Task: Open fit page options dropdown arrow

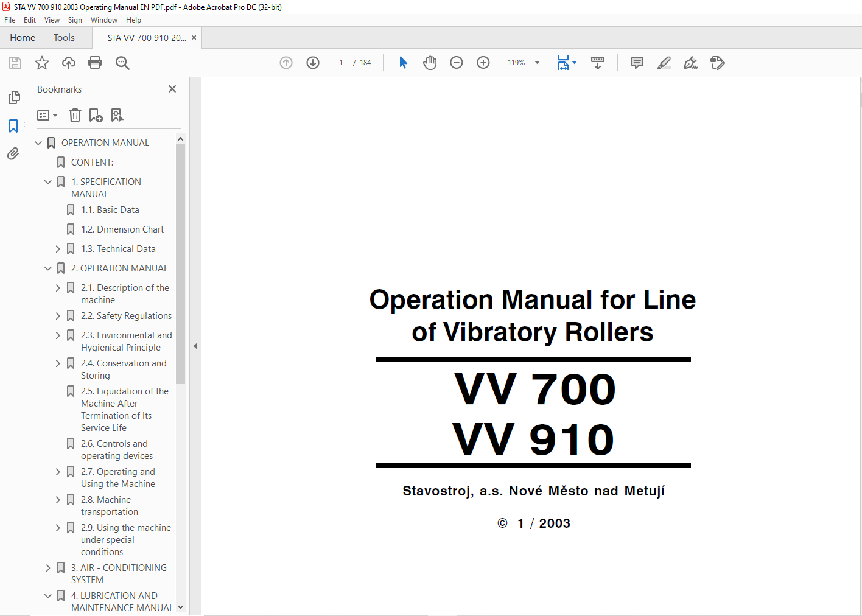Action: click(574, 63)
